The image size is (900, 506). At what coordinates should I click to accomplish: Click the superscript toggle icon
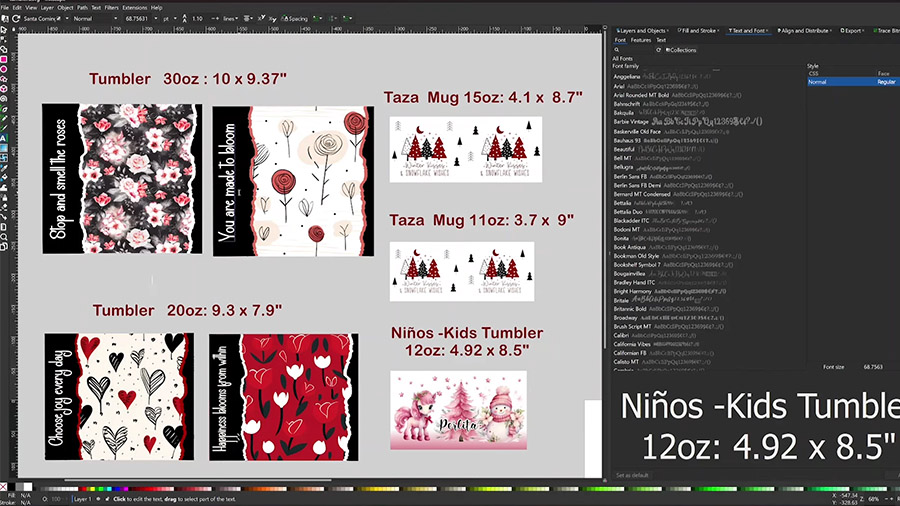point(261,18)
